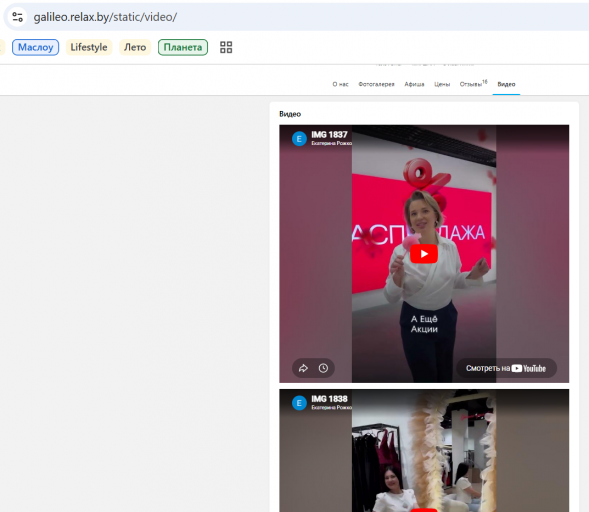Screen dimensions: 589x512
Task: Select the Видео tab
Action: pyautogui.click(x=506, y=84)
